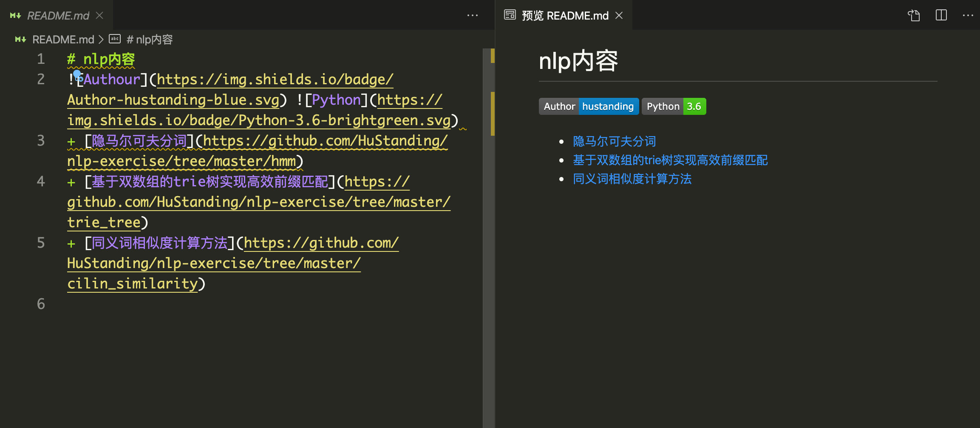Viewport: 980px width, 428px height.
Task: Click the Show Source icon in preview toolbar
Action: tap(914, 16)
